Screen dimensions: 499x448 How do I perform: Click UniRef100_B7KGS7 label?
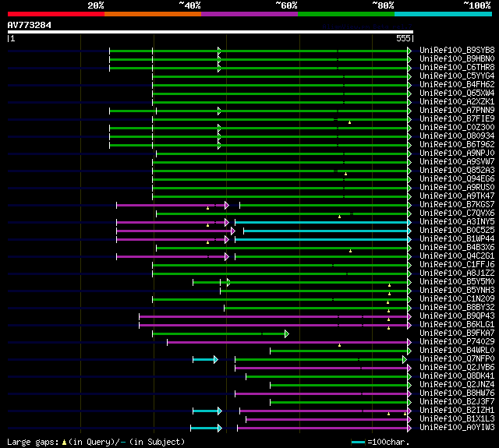457,205
